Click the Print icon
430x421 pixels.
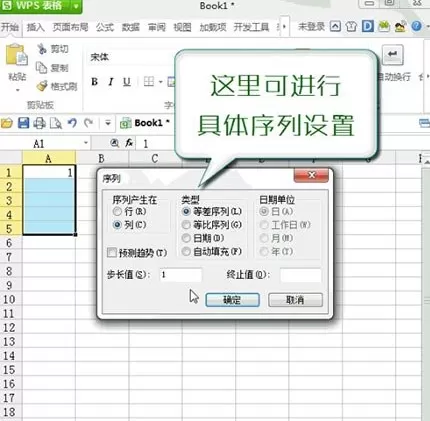(x=40, y=123)
